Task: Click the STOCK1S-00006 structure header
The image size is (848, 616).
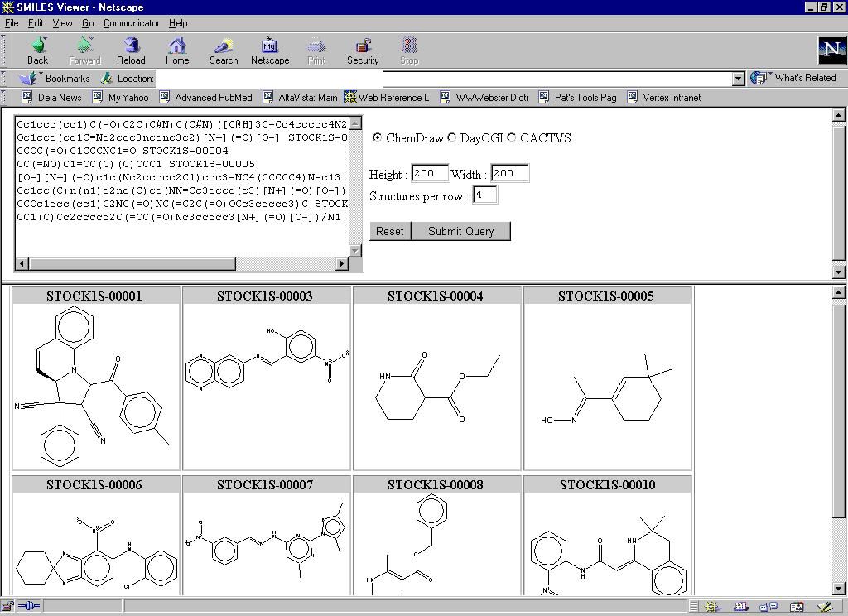Action: 94,484
